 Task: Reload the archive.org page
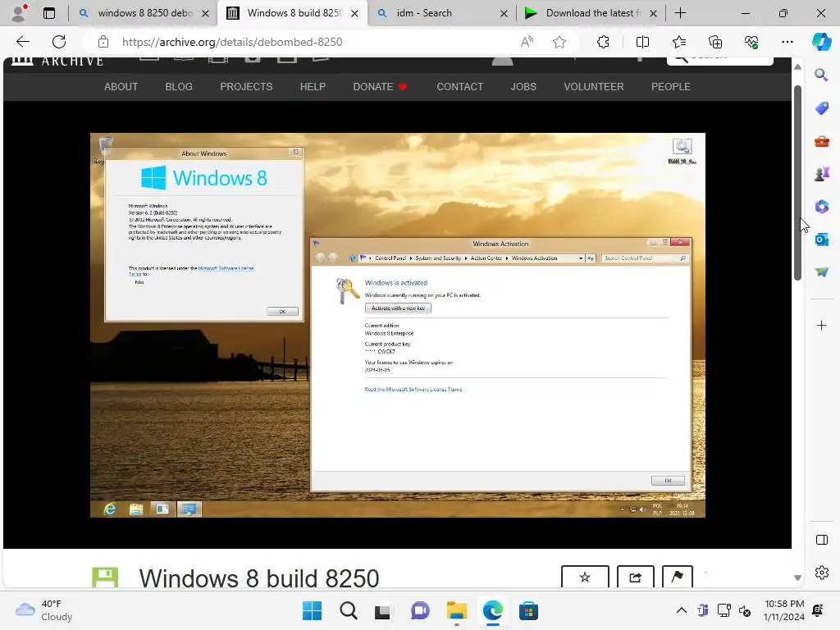click(59, 42)
